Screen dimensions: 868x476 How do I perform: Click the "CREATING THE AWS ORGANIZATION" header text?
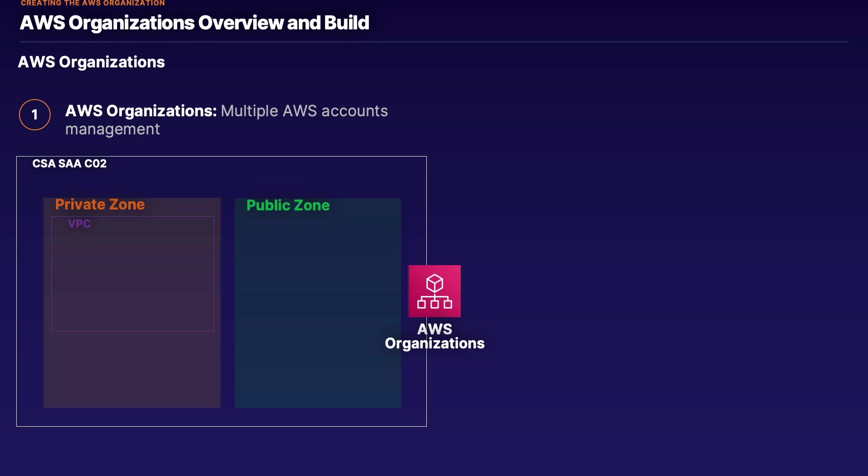pyautogui.click(x=93, y=3)
